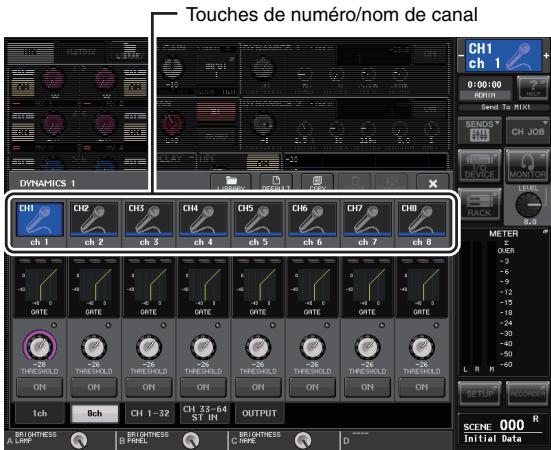Switch to the OUTPUT tab
This screenshot has width=551, height=450.
pyautogui.click(x=259, y=413)
